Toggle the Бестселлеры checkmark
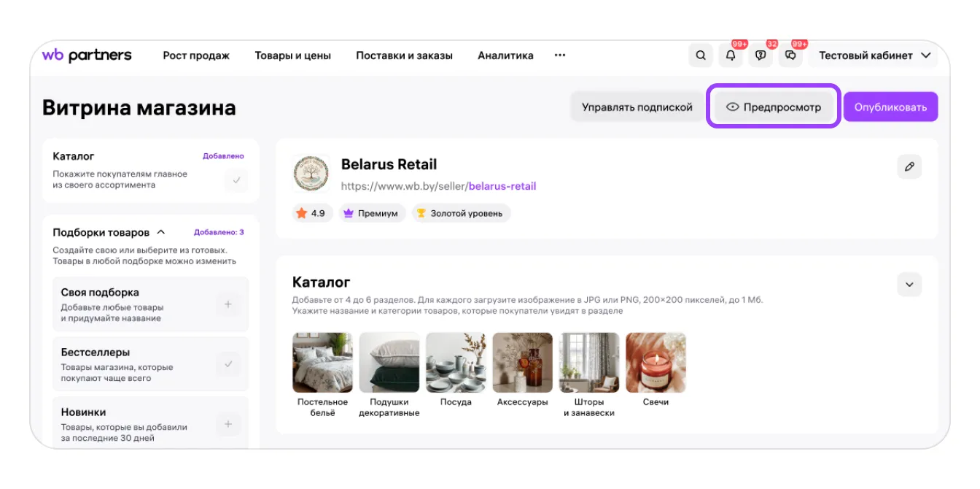This screenshot has height=489, width=980. (x=228, y=363)
